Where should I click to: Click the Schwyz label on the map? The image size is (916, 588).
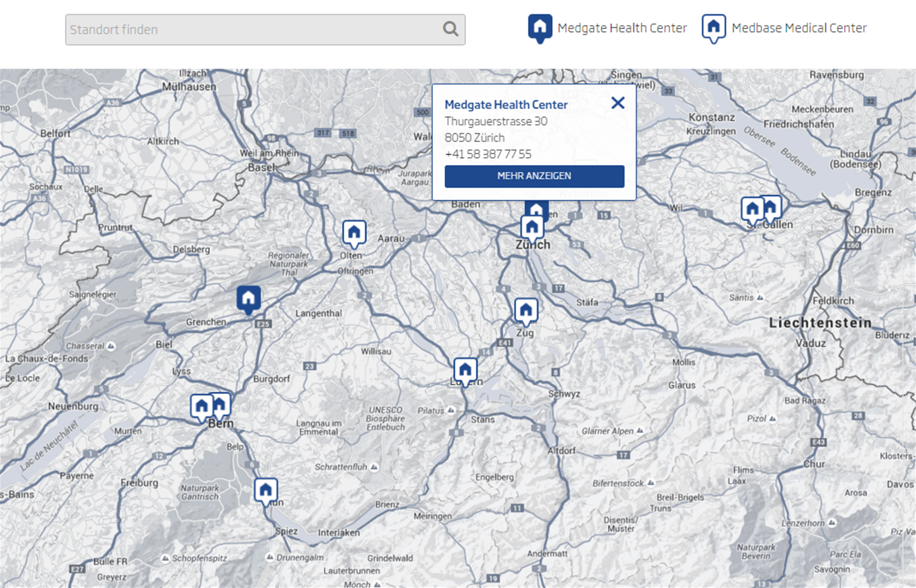pyautogui.click(x=564, y=394)
